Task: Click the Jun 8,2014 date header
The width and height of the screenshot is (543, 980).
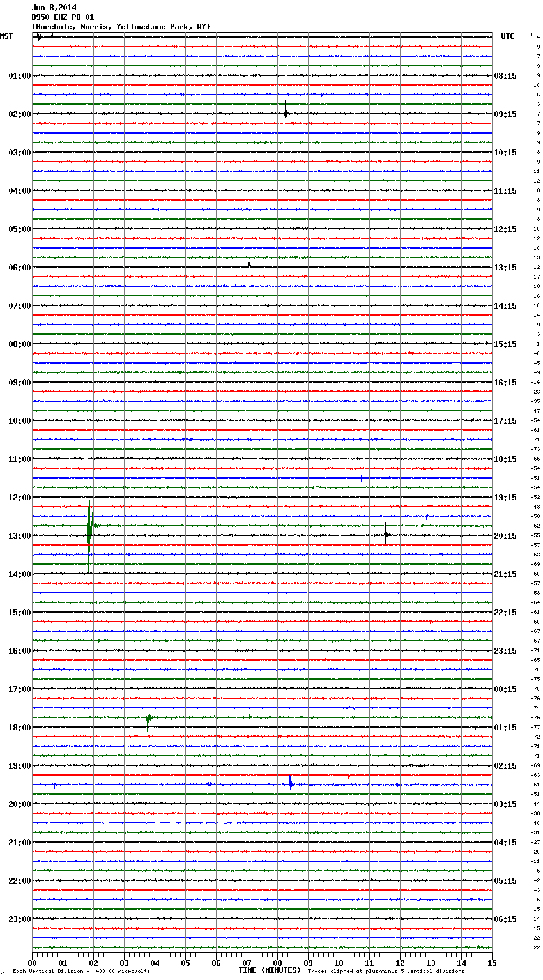Action: pyautogui.click(x=54, y=8)
